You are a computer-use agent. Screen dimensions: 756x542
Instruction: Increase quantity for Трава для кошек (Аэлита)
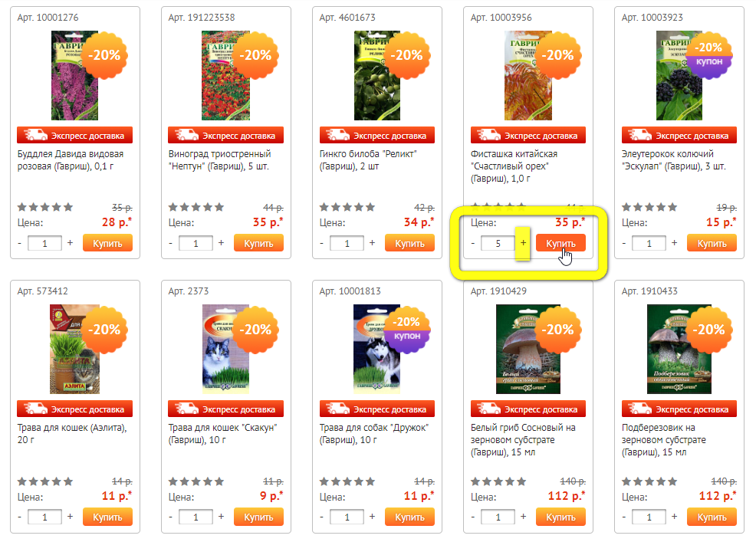click(x=70, y=517)
